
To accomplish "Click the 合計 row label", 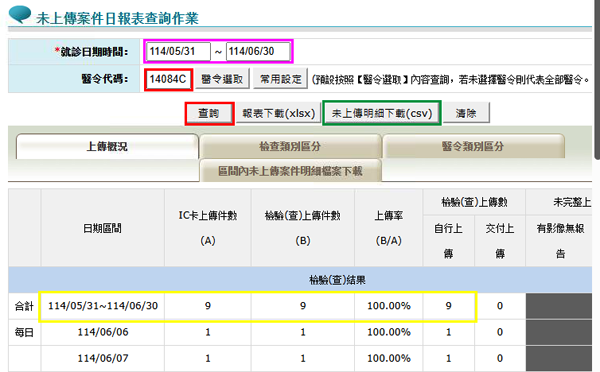I will pos(24,306).
